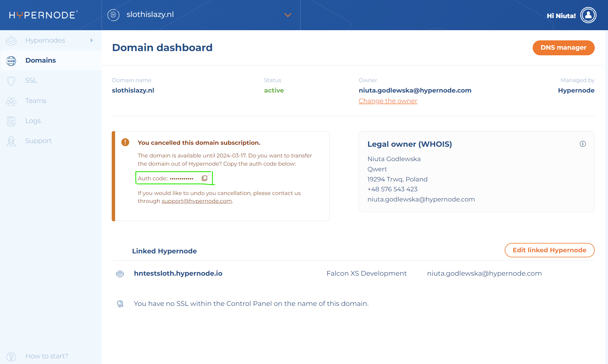This screenshot has height=364, width=608.
Task: Click 'You cancelled this domain subscription.' title
Action: tap(199, 143)
